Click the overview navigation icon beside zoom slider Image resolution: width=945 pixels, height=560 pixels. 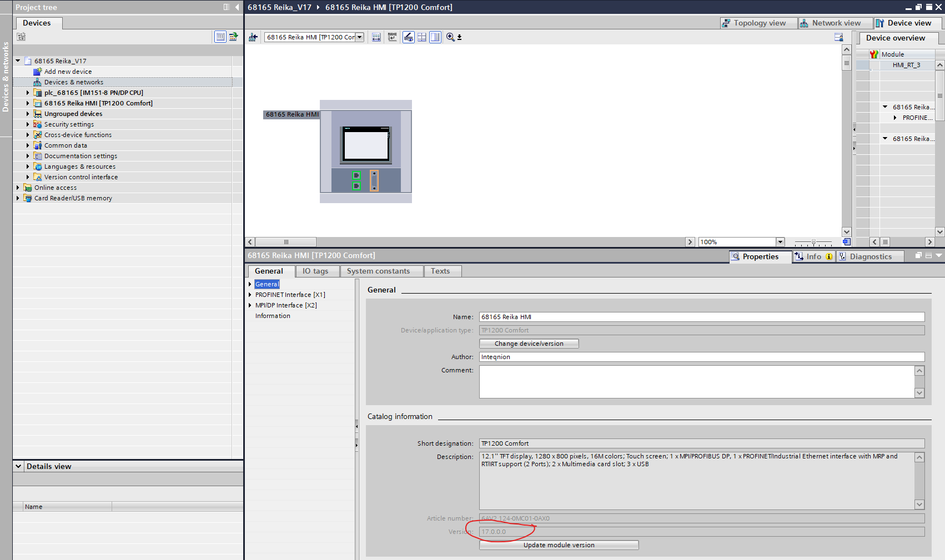pyautogui.click(x=846, y=242)
